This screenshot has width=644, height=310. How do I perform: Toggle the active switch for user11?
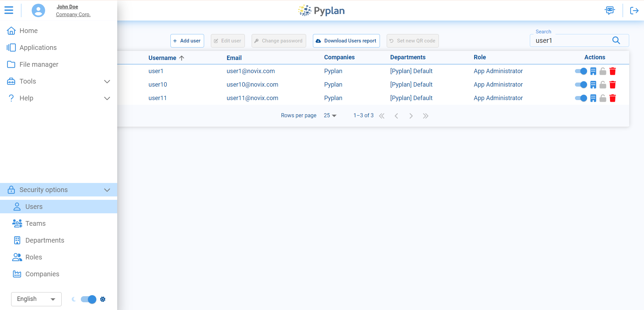point(581,98)
